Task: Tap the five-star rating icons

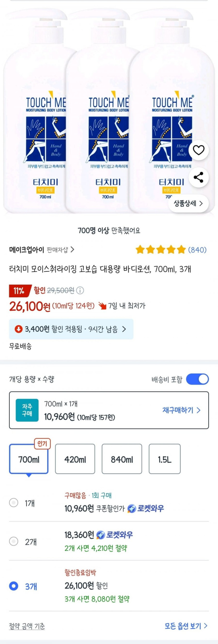Action: tap(161, 250)
